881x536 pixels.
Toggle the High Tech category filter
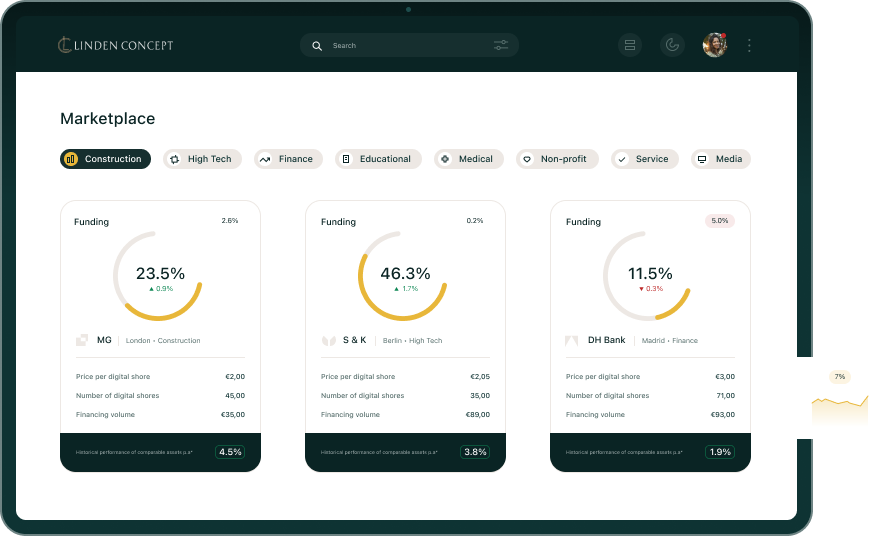point(202,159)
